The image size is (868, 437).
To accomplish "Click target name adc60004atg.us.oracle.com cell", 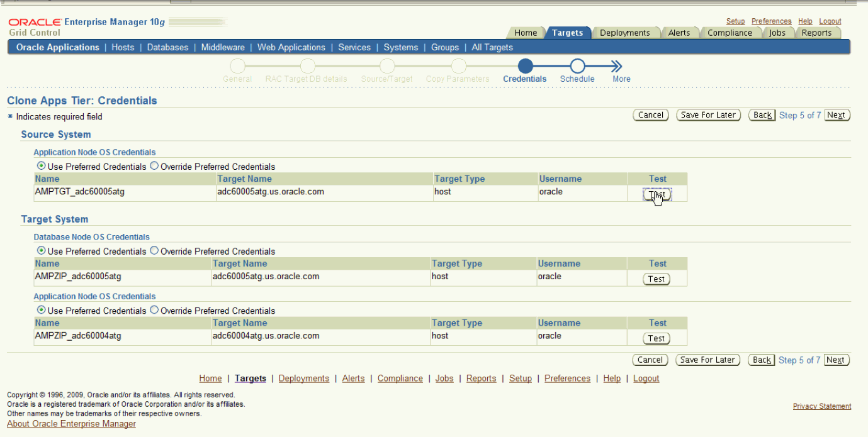I will click(x=320, y=336).
